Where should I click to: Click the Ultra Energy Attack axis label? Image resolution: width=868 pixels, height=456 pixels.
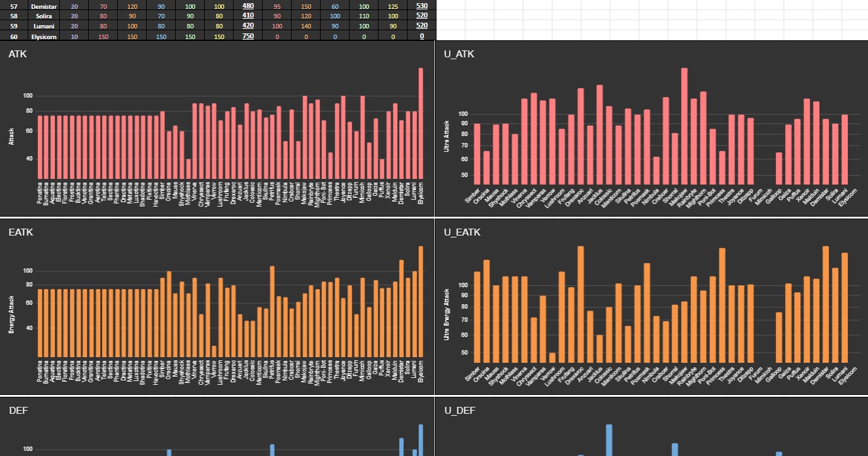point(447,315)
